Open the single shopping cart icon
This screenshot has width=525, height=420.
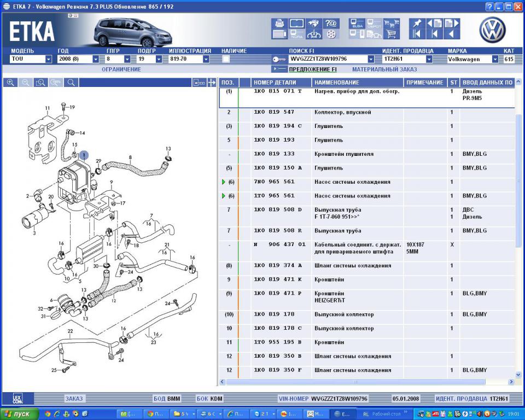(392, 34)
